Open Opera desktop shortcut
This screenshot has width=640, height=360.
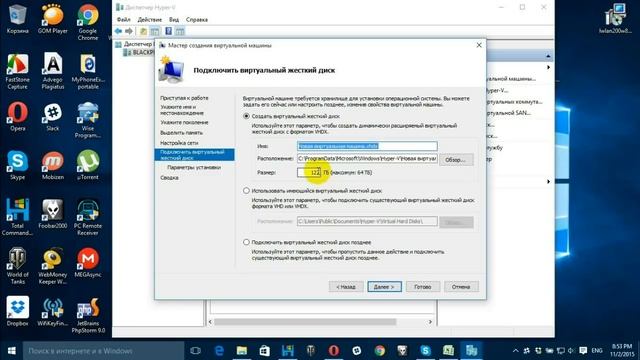pos(17,117)
